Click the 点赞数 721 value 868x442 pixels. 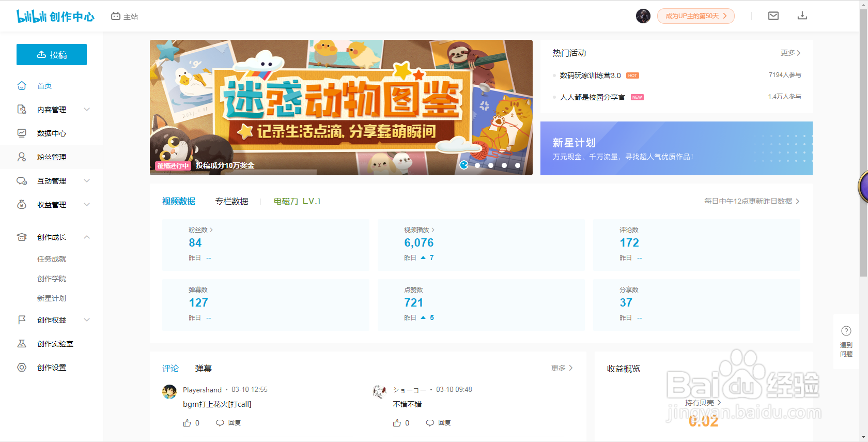click(x=414, y=303)
